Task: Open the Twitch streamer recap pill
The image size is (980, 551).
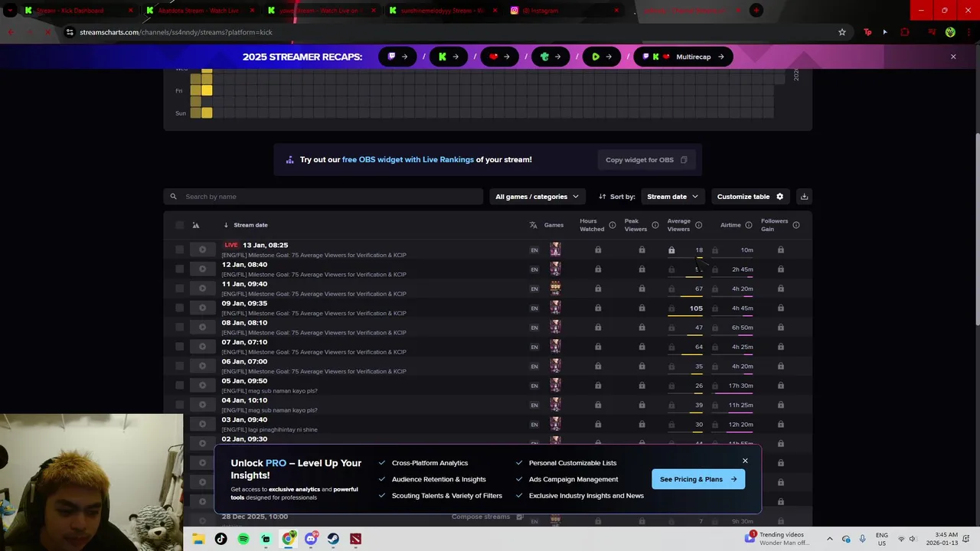Action: pos(397,57)
